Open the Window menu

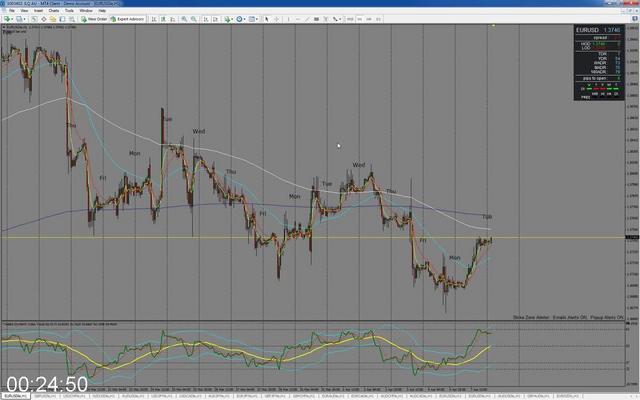pos(86,10)
